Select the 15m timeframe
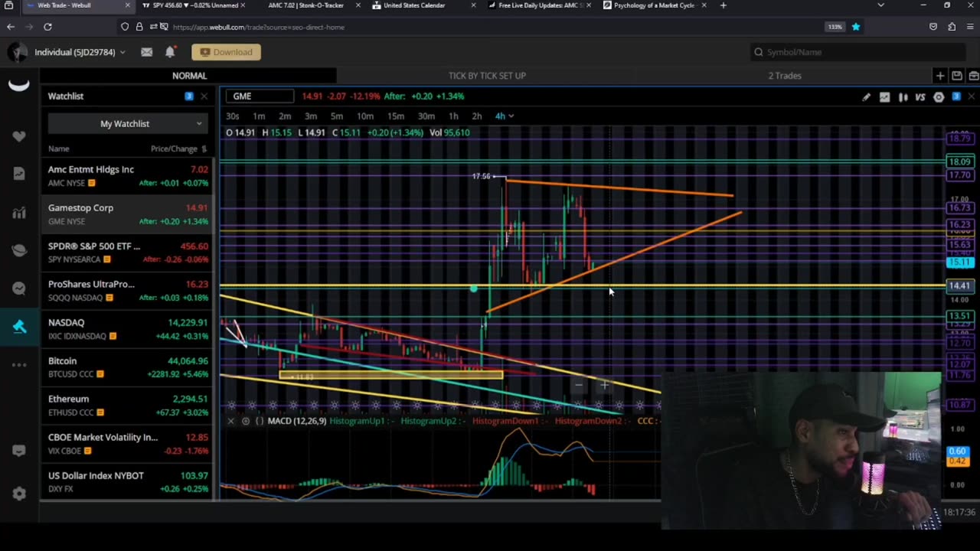The height and width of the screenshot is (551, 980). coord(395,116)
